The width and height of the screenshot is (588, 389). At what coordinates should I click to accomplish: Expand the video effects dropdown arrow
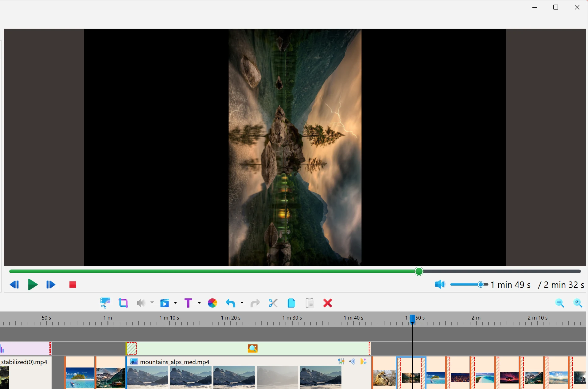[x=175, y=303]
